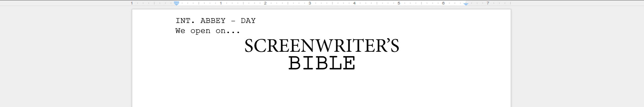Click the text on... ending the action line
Screen dimensions: 644x107
[x=228, y=31]
